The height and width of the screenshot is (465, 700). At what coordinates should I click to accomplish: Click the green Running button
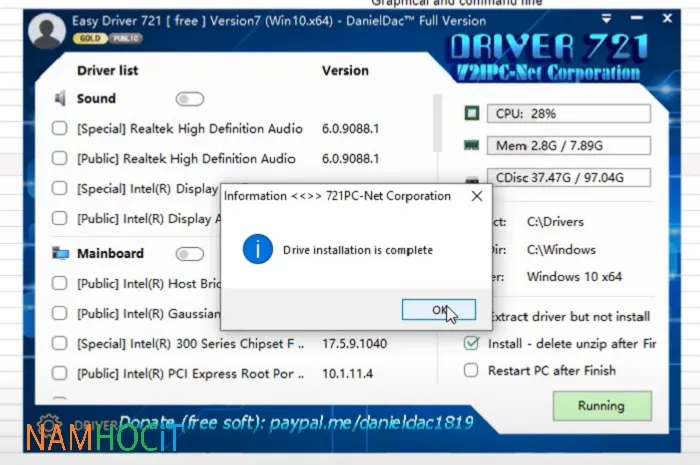coord(601,406)
